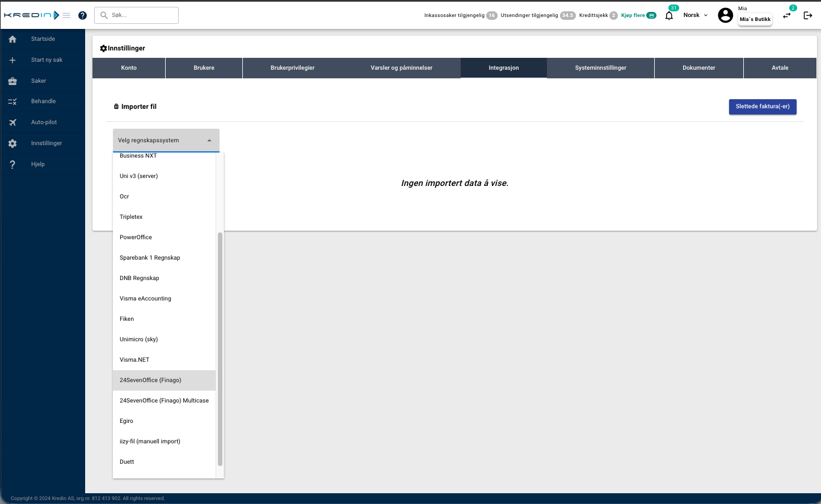This screenshot has height=504, width=821.
Task: Click the Startside home icon
Action: tap(12, 39)
